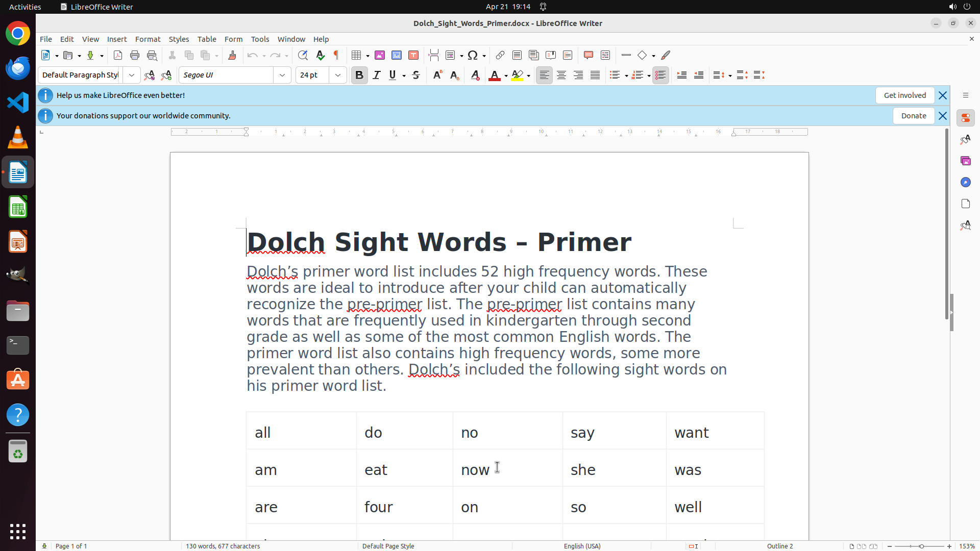Open the Format menu
This screenshot has height=551, width=980.
pyautogui.click(x=148, y=39)
